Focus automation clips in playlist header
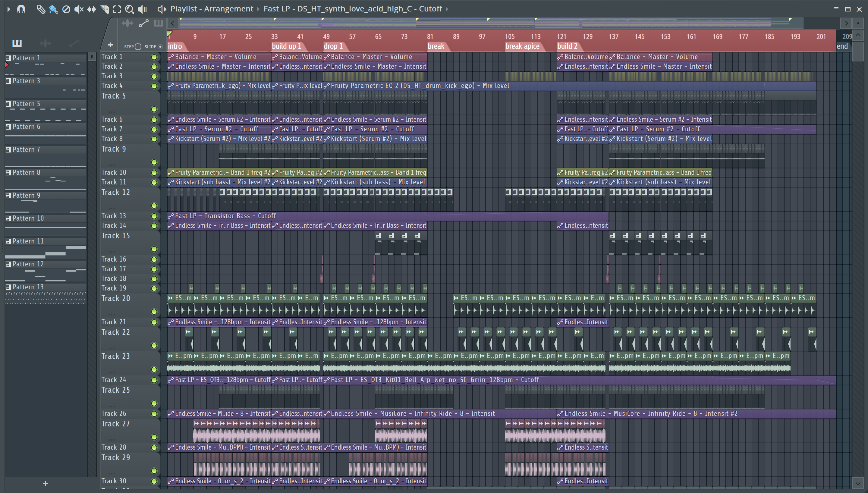 143,24
